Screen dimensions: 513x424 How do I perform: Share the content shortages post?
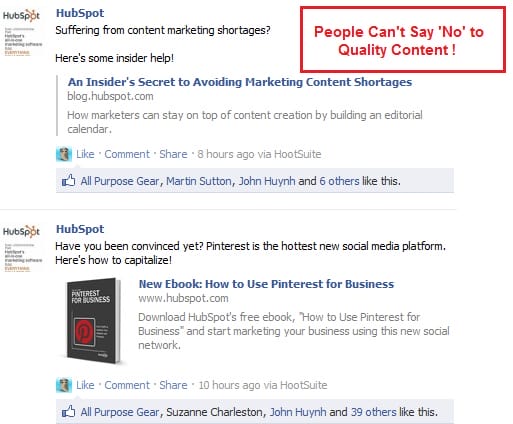coord(173,154)
